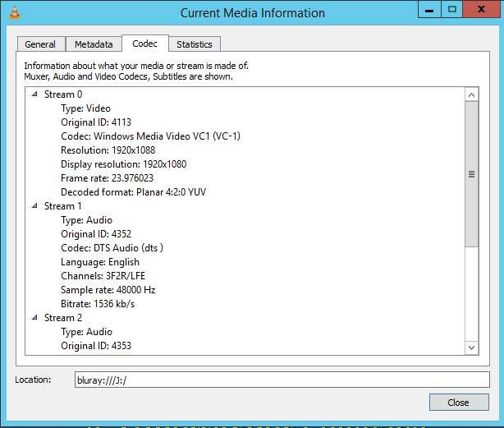Viewport: 504px width, 428px height.
Task: Collapse the Stream 0 tree node
Action: [x=34, y=94]
